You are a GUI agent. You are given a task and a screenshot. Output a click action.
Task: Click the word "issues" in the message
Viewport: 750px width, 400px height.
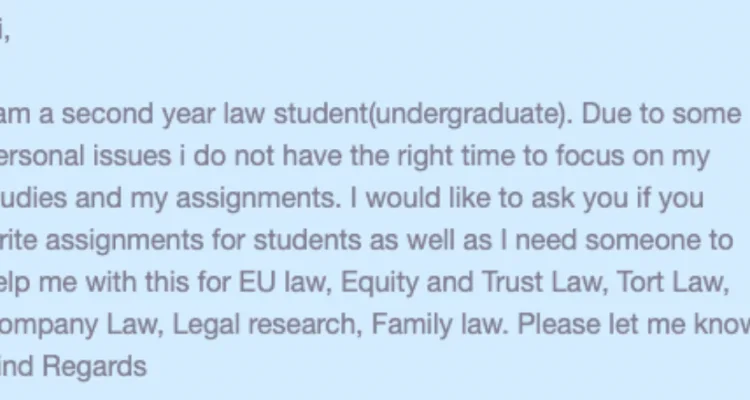132,156
